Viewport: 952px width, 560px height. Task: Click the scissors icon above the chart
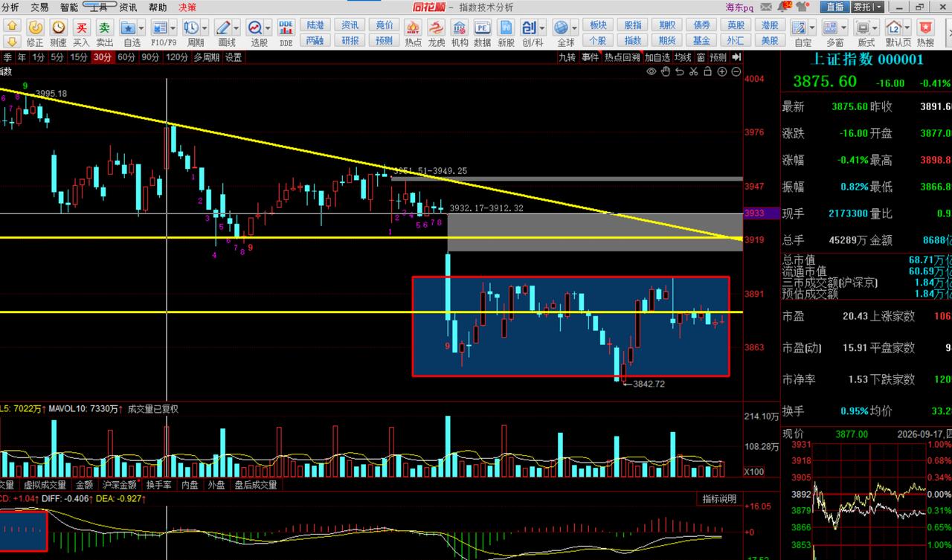pos(694,71)
